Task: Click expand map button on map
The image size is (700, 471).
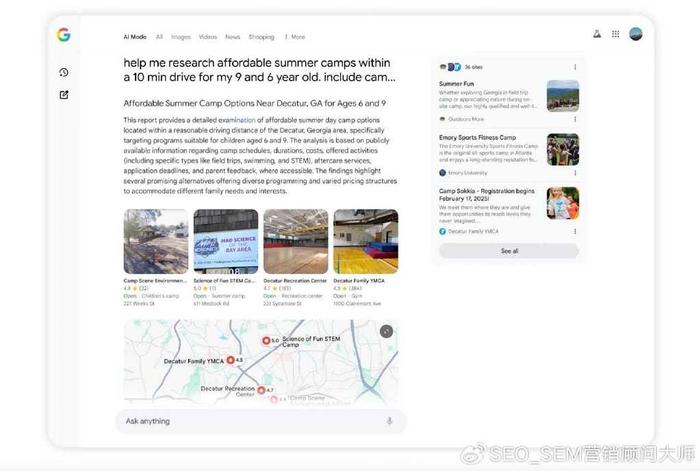Action: [x=386, y=331]
